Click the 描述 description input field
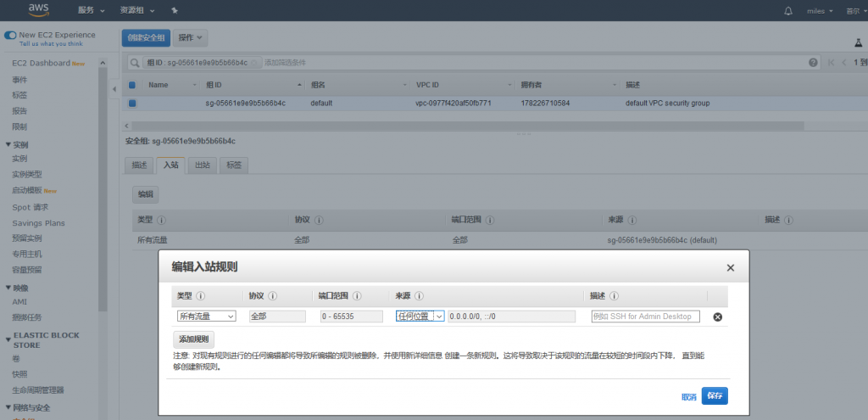868x420 pixels. point(646,316)
